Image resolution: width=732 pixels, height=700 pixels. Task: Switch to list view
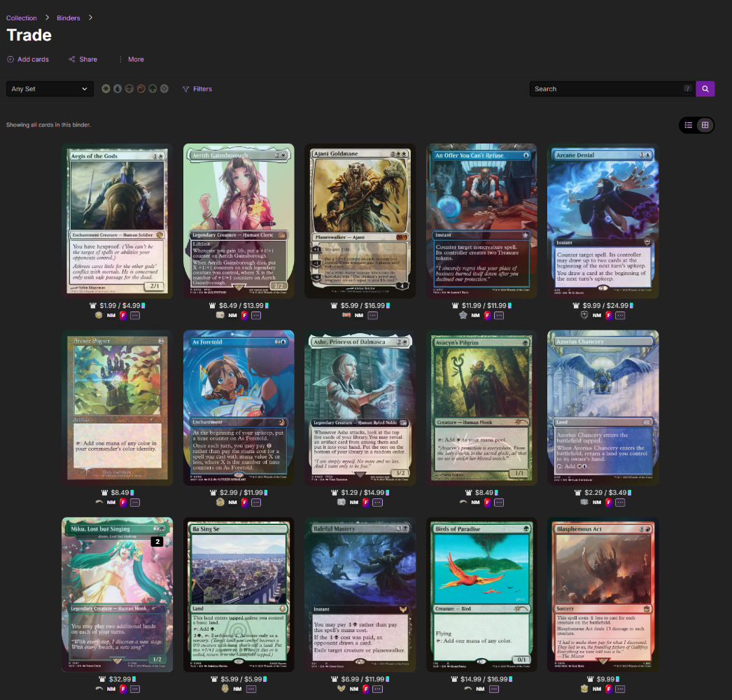688,125
